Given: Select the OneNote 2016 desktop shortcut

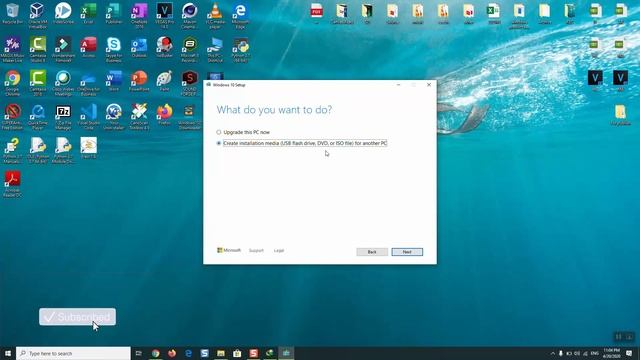Looking at the screenshot, I should (x=139, y=16).
